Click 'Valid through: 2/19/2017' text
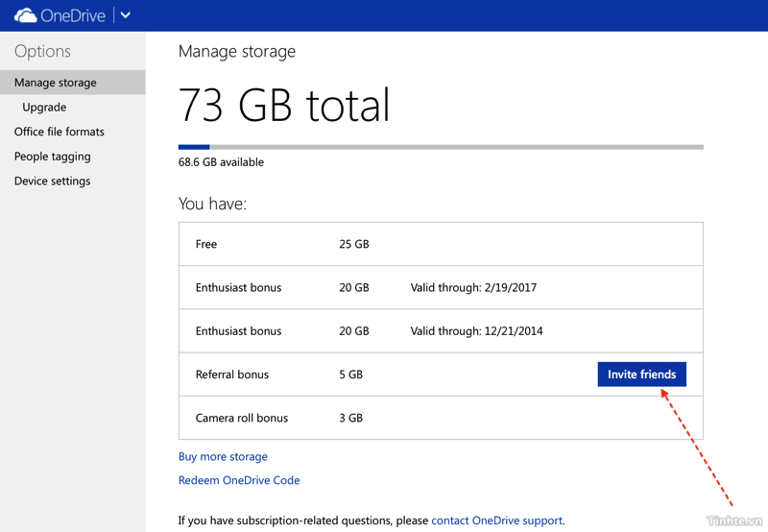This screenshot has width=768, height=532. click(x=473, y=287)
